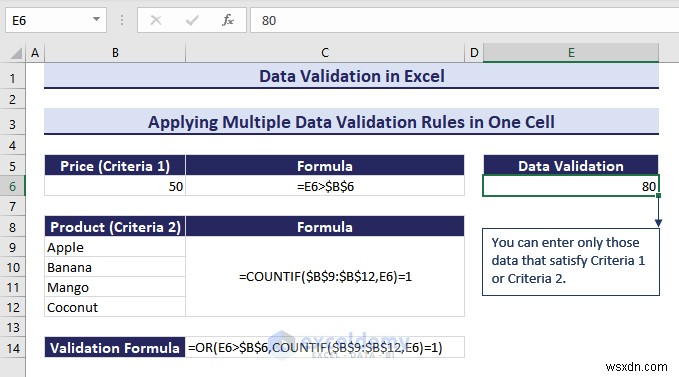Select the Banana cell
The height and width of the screenshot is (377, 679).
point(115,267)
